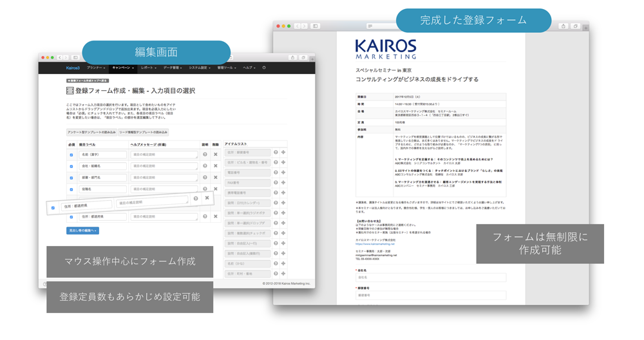Click X icon on the tilted dragged row

click(x=207, y=198)
